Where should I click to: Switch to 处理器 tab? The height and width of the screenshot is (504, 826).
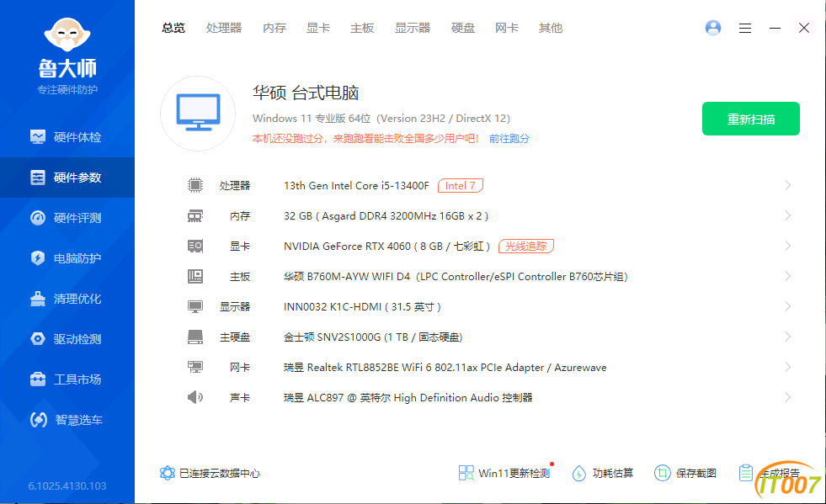tap(224, 28)
